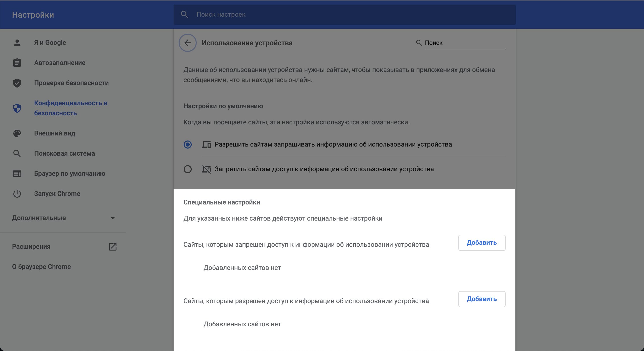This screenshot has width=644, height=351.
Task: Click the magnifier icon beside the Поиск field
Action: (x=419, y=43)
